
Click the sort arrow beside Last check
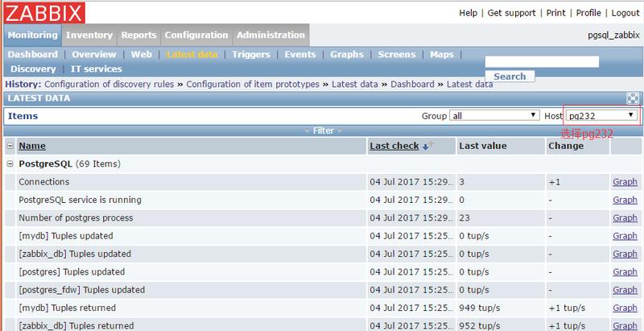427,146
